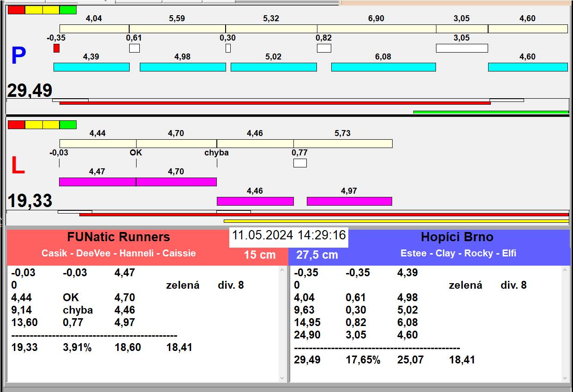Image resolution: width=573 pixels, height=392 pixels.
Task: Click the cream 5,59 segment in lane P
Action: tap(177, 29)
